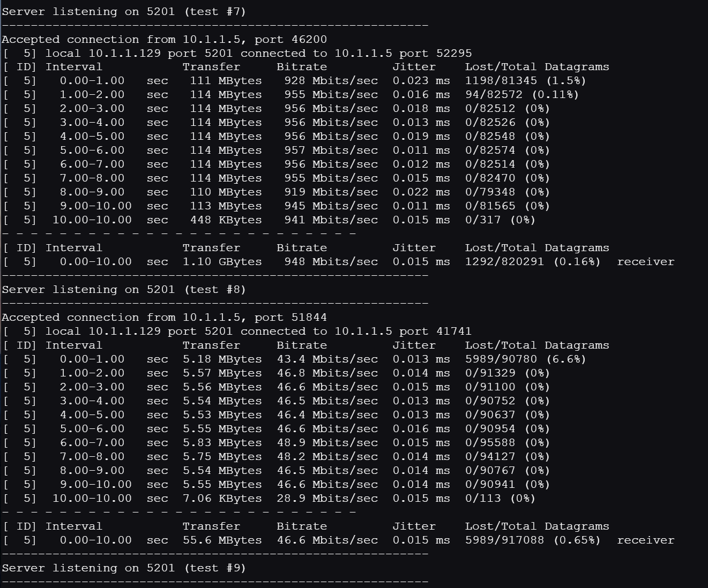
Task: Click the 1.10 GBytes transfer total
Action: tap(222, 262)
